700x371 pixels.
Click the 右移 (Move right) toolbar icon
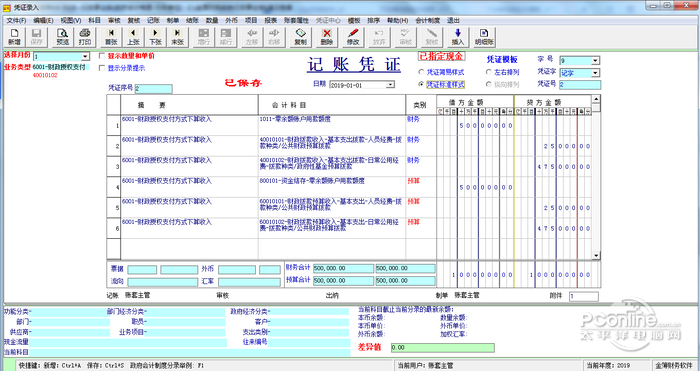pyautogui.click(x=274, y=37)
